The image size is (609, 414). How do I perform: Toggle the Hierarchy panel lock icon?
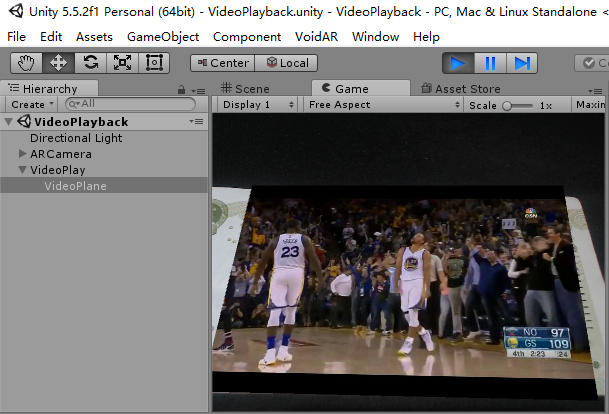(x=181, y=90)
